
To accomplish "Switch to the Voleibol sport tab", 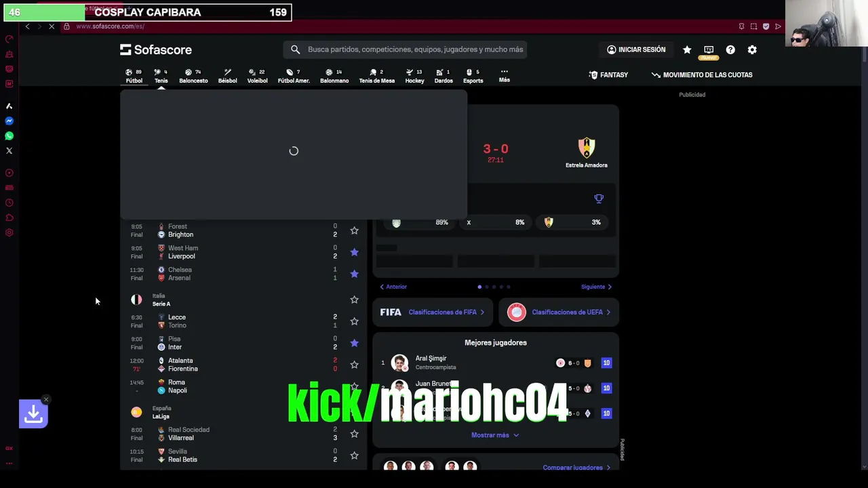I will point(257,76).
